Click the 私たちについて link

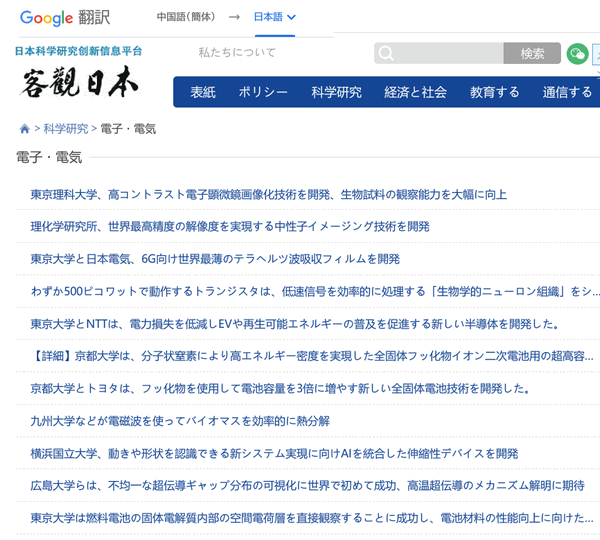(x=234, y=53)
